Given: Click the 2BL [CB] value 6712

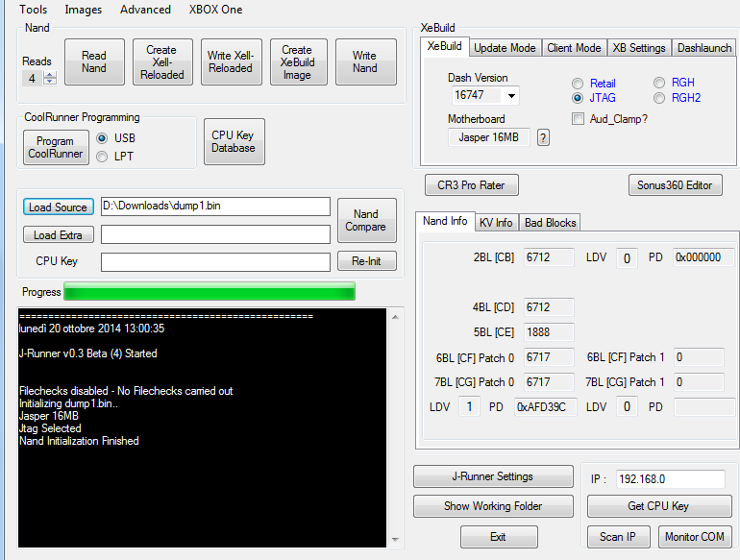Looking at the screenshot, I should click(549, 257).
